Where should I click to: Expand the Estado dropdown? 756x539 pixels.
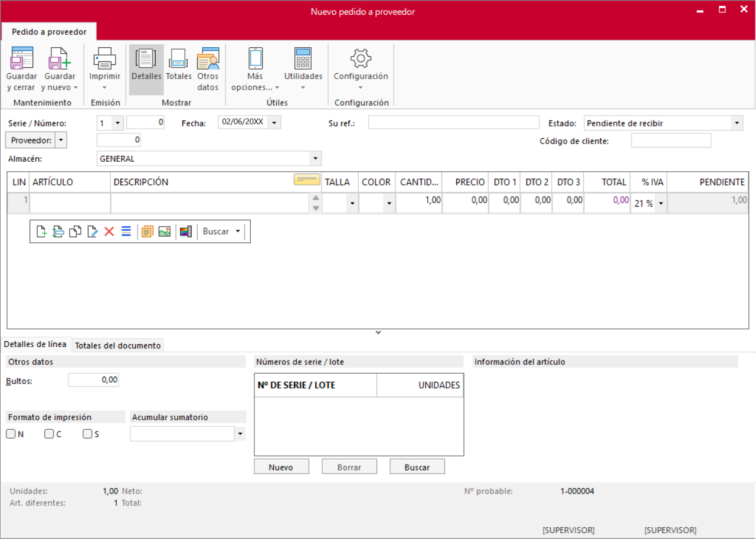737,123
